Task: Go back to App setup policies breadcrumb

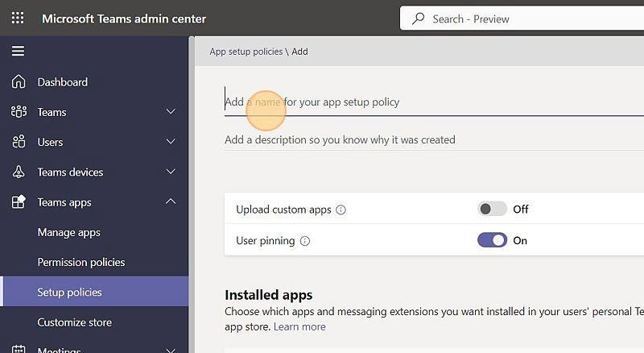Action: [246, 52]
